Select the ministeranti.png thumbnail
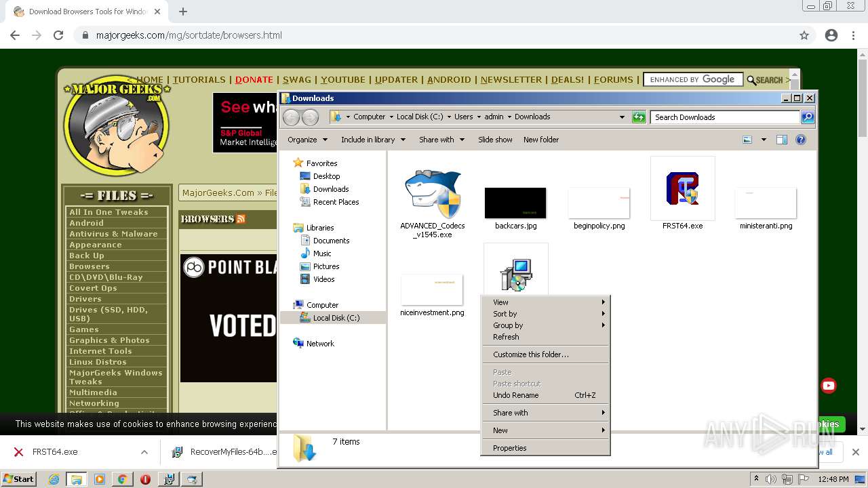The width and height of the screenshot is (868, 488). point(766,203)
